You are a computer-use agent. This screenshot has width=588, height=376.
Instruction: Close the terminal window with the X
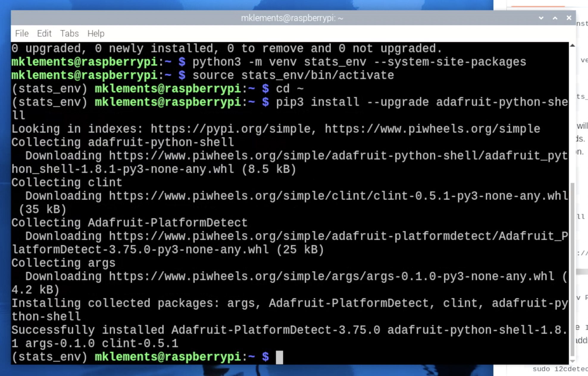coord(569,18)
